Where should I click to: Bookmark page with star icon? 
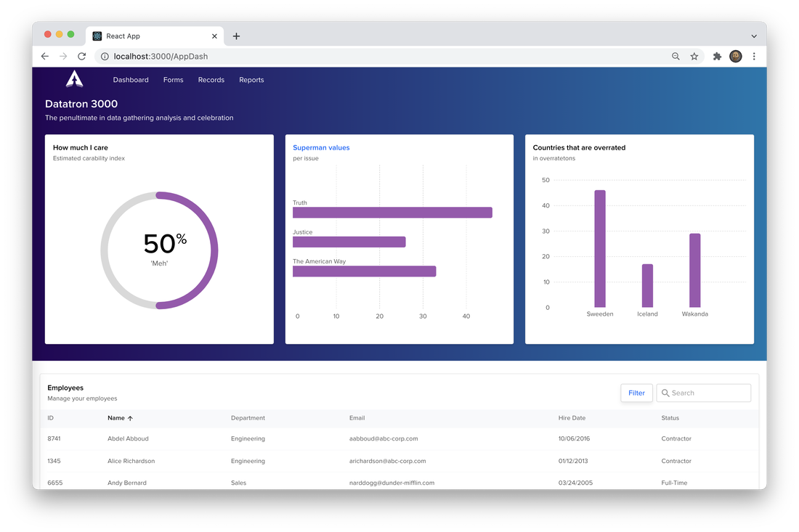[x=694, y=57]
